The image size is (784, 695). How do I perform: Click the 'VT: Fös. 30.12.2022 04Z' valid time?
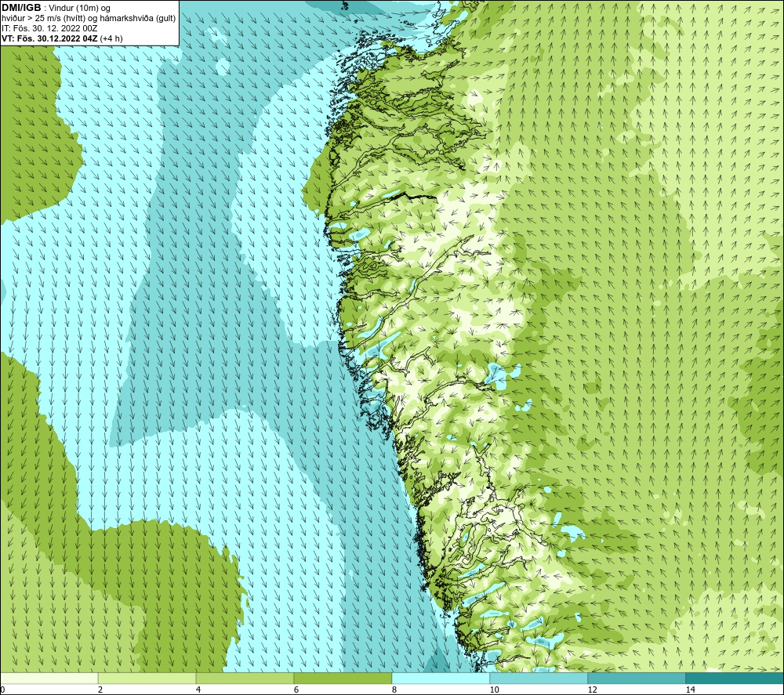[x=50, y=38]
